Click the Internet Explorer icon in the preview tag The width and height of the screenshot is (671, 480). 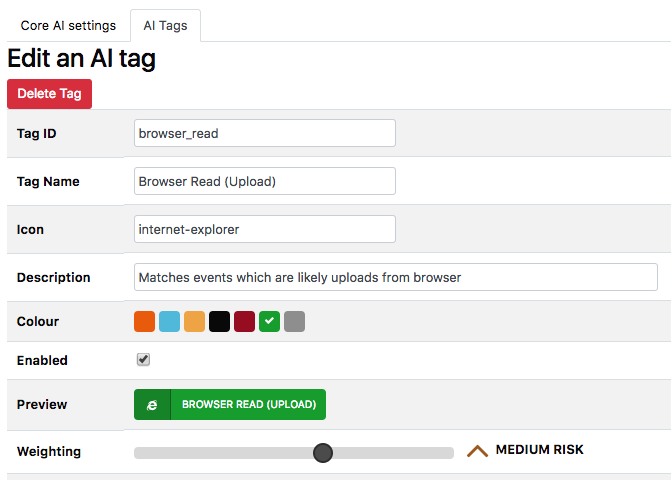point(152,405)
